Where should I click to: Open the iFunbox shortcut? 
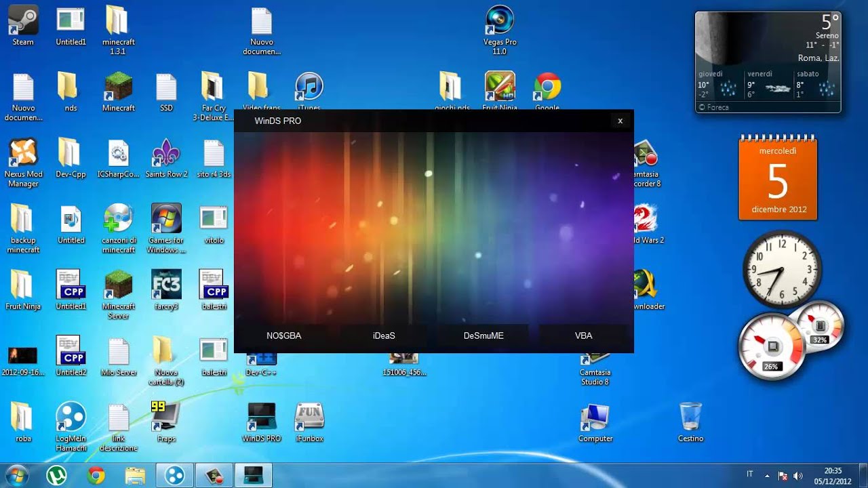[309, 422]
